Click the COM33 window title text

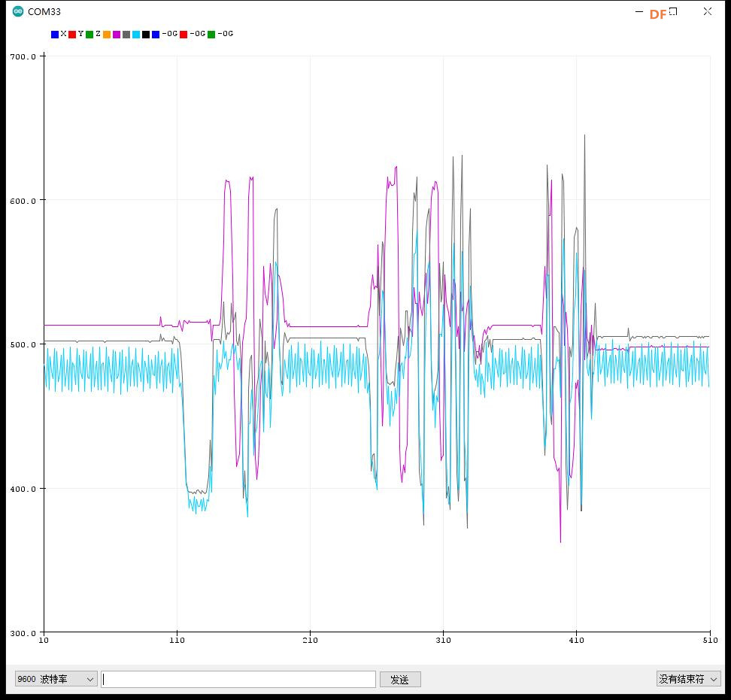tap(44, 11)
